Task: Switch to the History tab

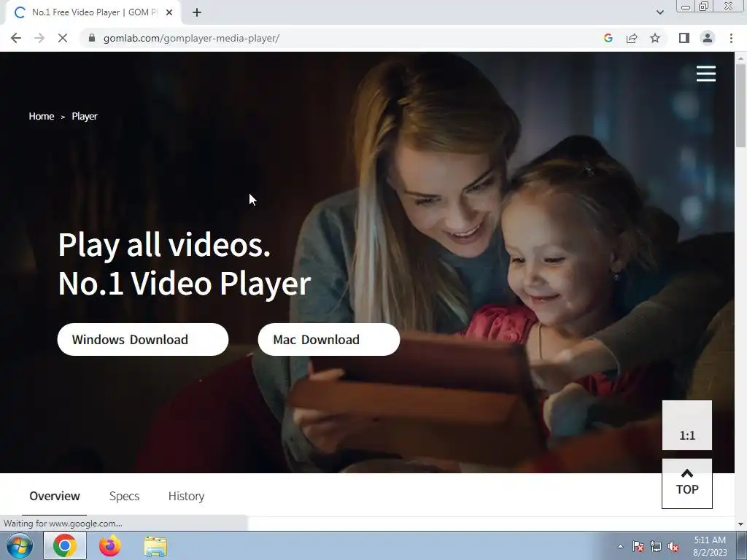Action: [186, 496]
